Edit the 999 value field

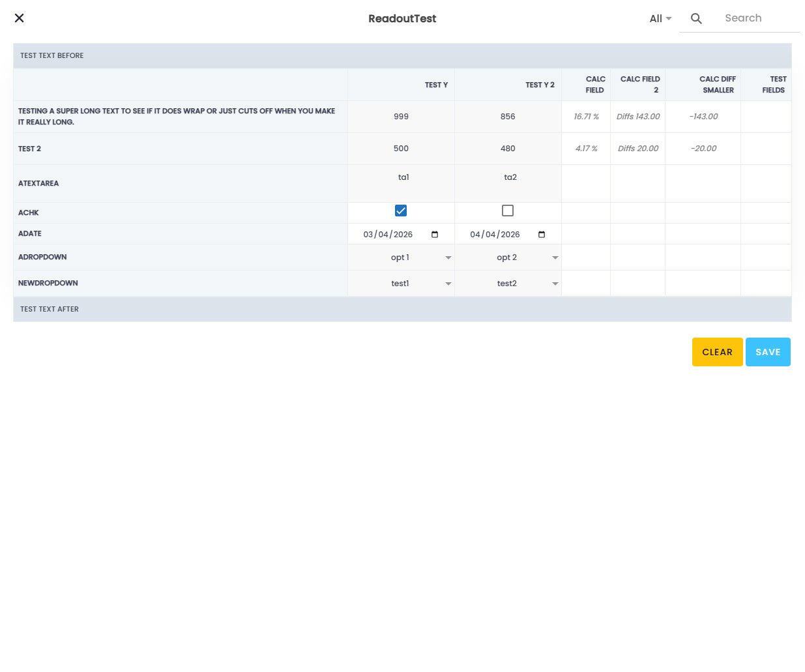tap(402, 117)
